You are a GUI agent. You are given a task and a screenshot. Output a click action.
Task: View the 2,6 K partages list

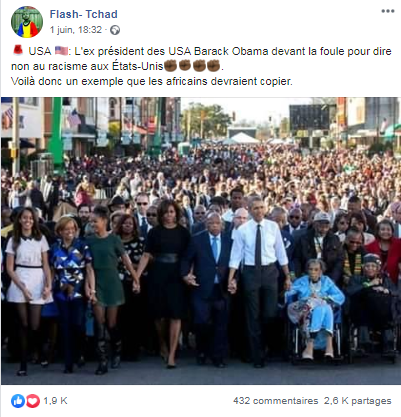tap(358, 401)
